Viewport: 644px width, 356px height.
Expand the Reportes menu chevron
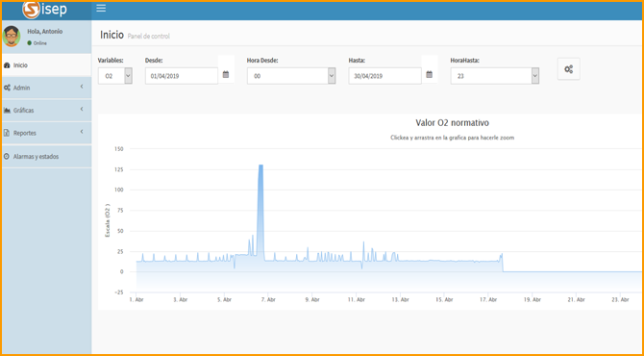[82, 132]
